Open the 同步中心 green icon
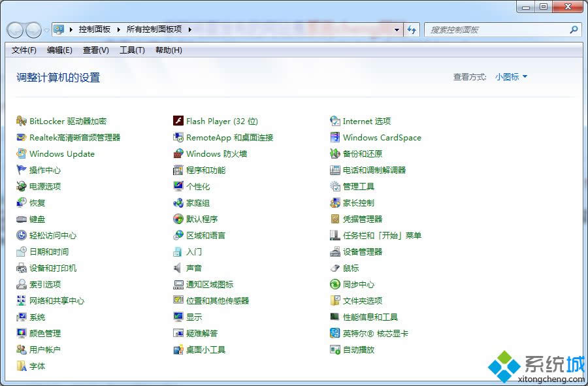 [335, 285]
